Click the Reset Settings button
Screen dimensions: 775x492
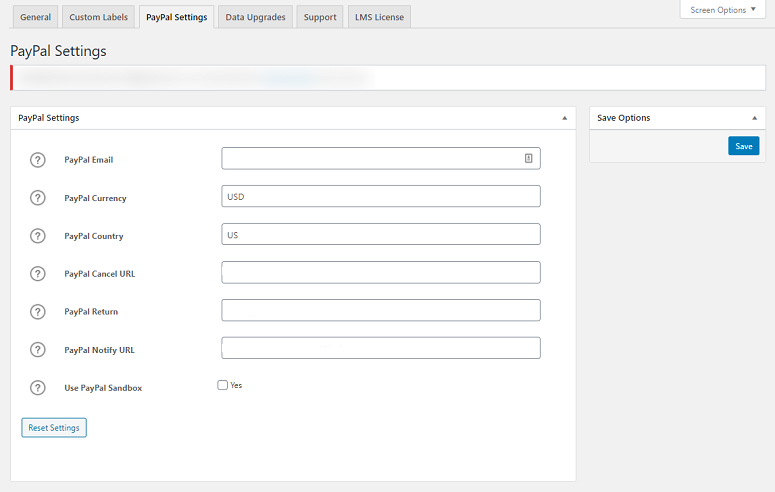click(54, 428)
